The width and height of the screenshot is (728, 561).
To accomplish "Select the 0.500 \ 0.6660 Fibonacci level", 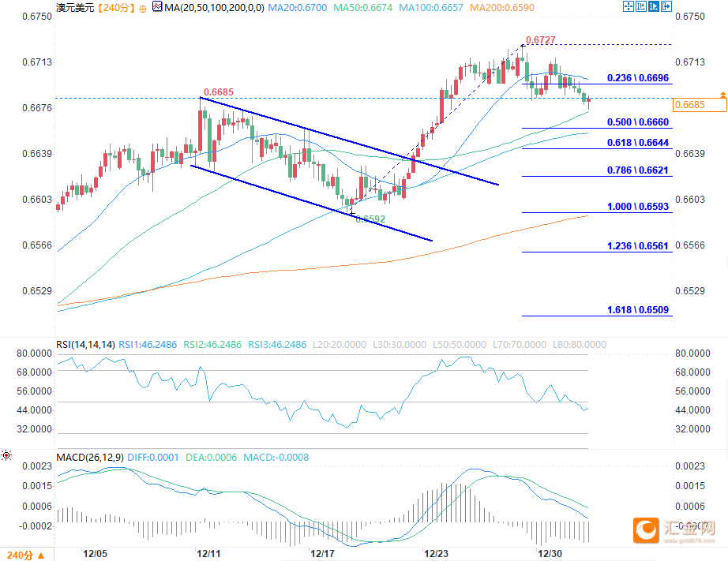I will click(638, 122).
